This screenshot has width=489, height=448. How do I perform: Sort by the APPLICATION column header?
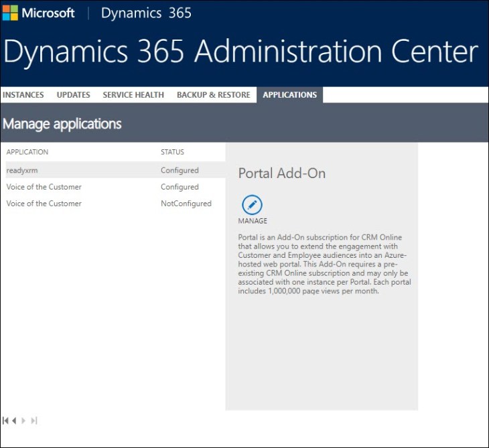(27, 152)
